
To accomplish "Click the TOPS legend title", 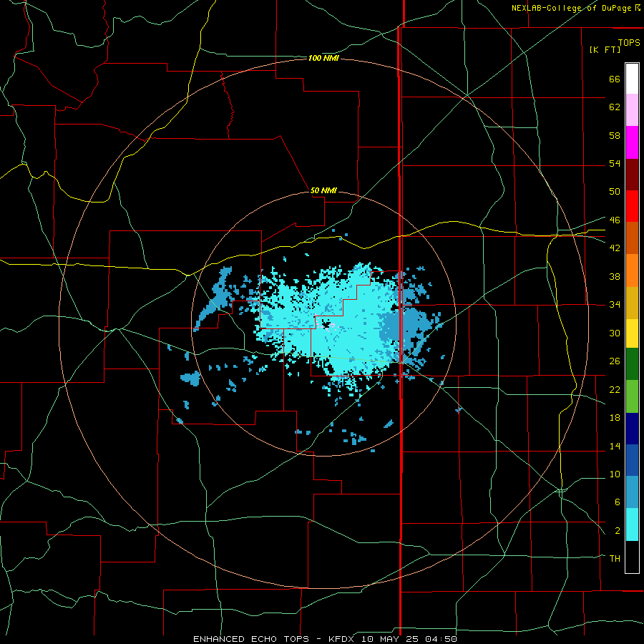I will click(629, 42).
